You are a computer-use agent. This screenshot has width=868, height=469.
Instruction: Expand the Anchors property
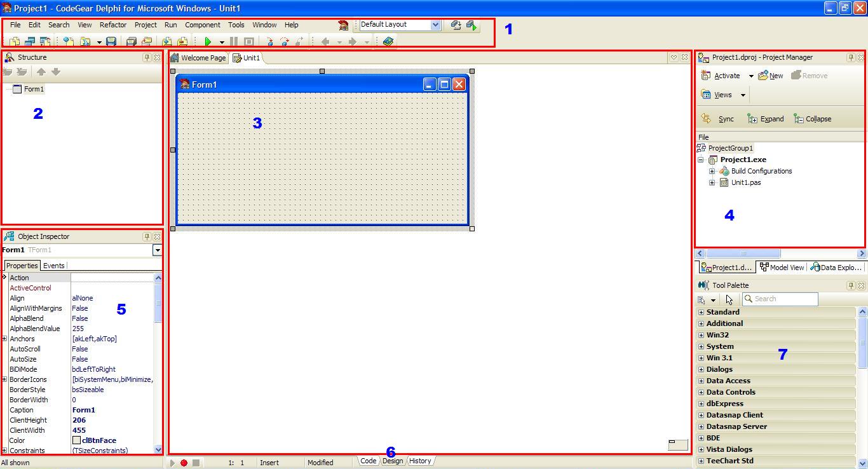click(4, 339)
